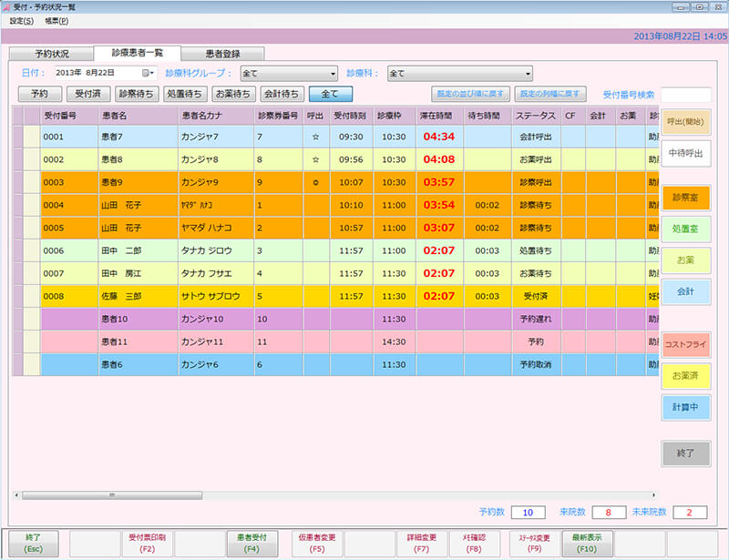The width and height of the screenshot is (729, 560).
Task: Click the コストフライ button
Action: [686, 344]
